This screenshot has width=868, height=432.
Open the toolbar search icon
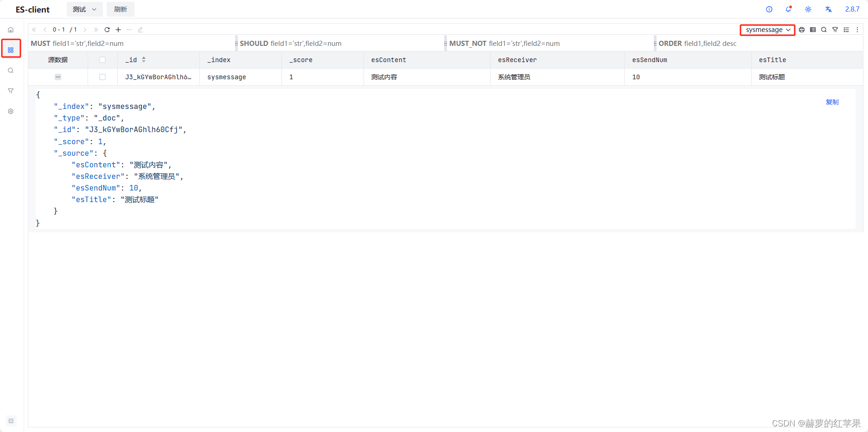824,30
